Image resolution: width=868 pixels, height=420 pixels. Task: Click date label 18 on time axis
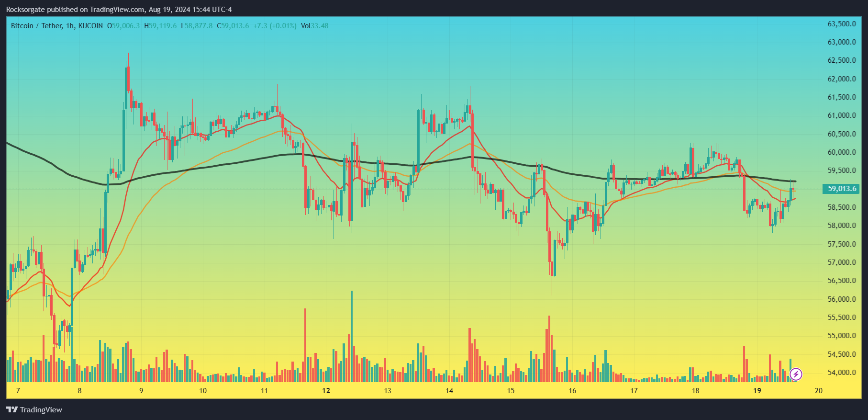(696, 391)
